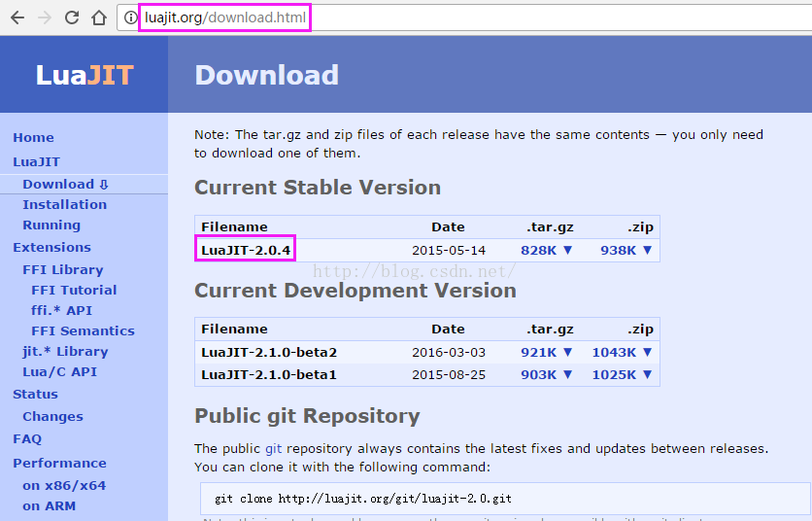Click the git clone command text
This screenshot has height=521, width=812.
point(363,499)
